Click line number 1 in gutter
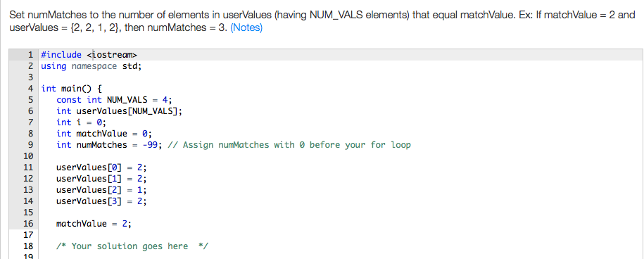 coord(30,55)
